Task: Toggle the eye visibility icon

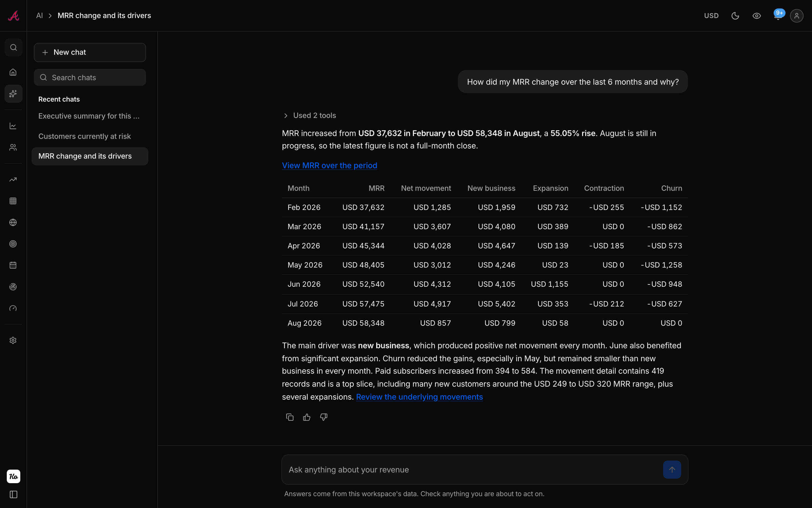Action: pyautogui.click(x=757, y=16)
